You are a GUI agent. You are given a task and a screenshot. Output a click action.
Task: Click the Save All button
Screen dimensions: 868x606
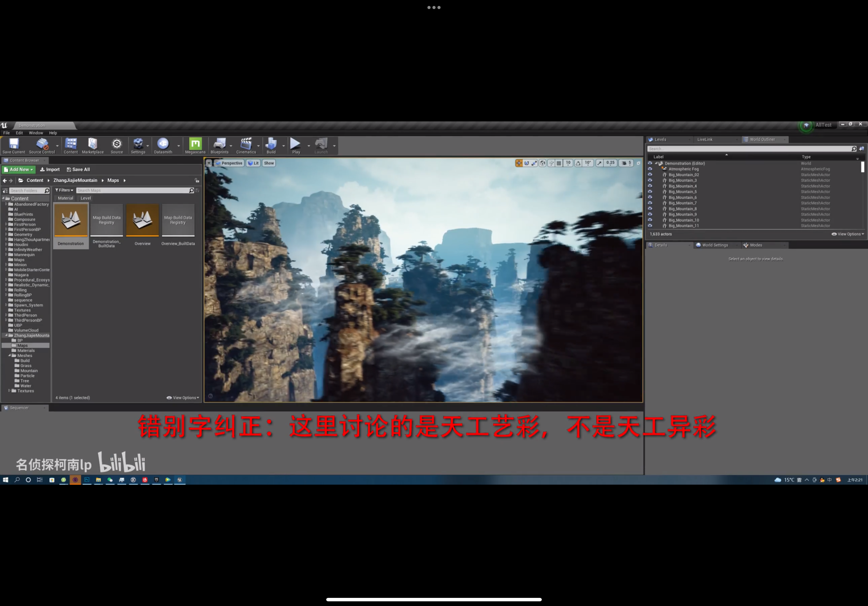[78, 169]
